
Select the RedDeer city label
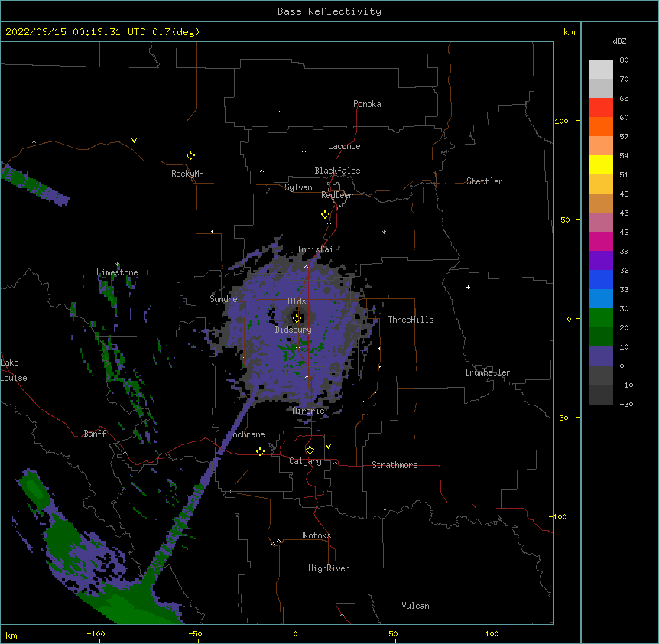pos(336,195)
